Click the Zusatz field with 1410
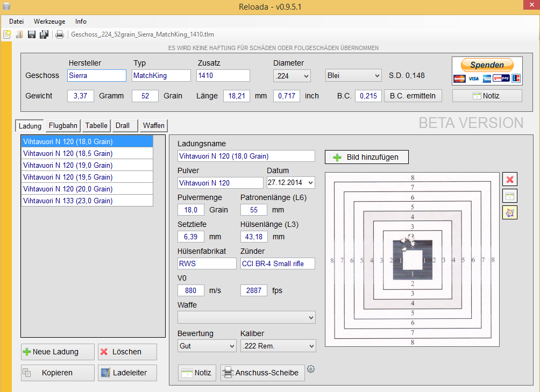The image size is (540, 392). (x=223, y=75)
